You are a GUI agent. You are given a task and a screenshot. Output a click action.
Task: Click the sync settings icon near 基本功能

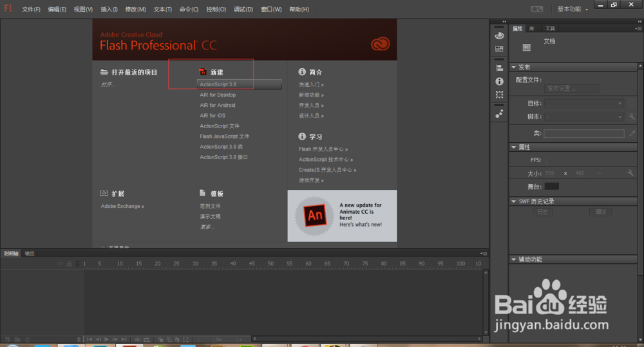537,9
